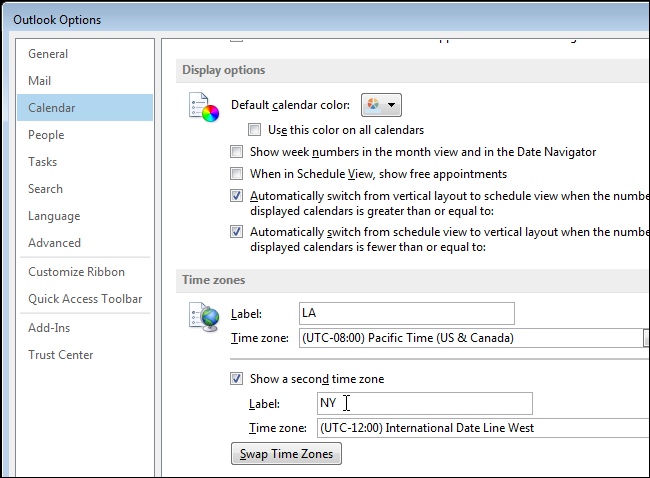Click the Display options calendar color icon
The image size is (650, 478).
pyautogui.click(x=203, y=107)
